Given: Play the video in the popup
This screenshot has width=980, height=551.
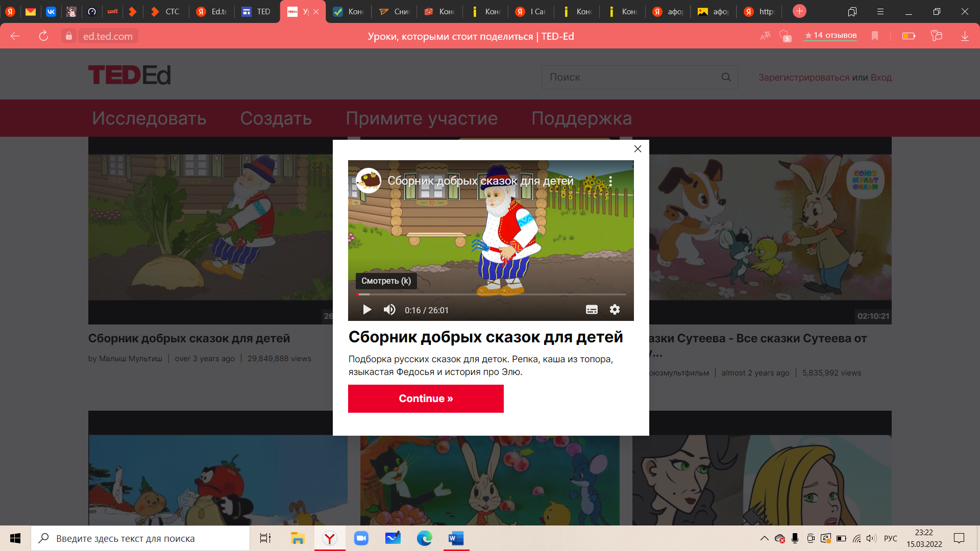Looking at the screenshot, I should [x=366, y=310].
